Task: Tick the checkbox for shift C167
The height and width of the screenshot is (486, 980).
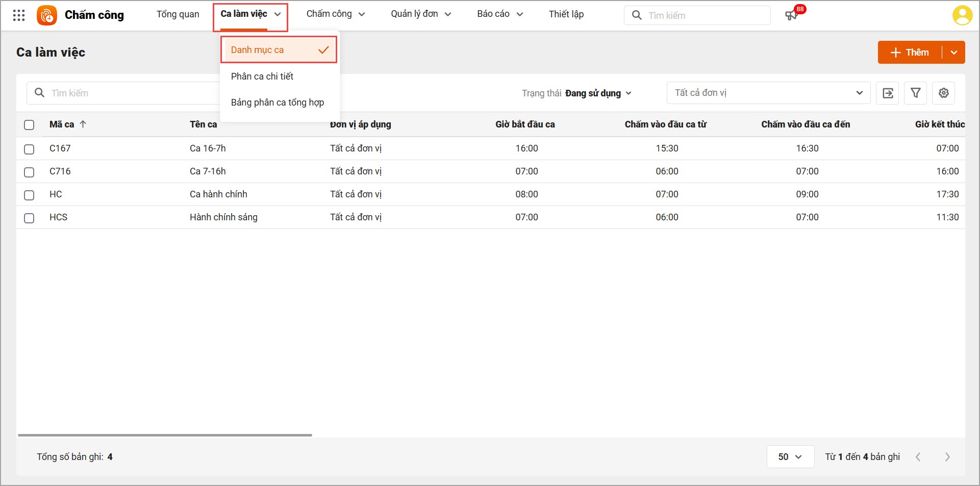Action: [29, 149]
